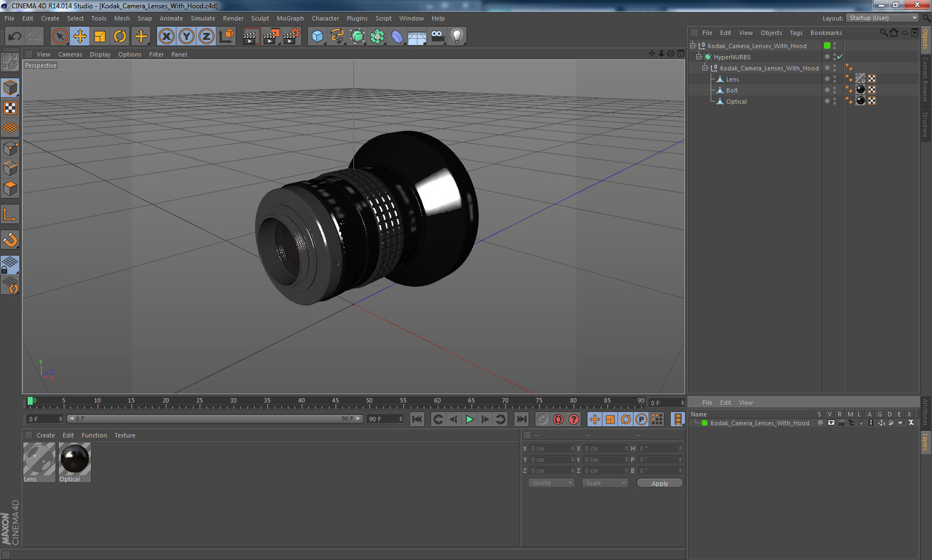Viewport: 932px width, 560px height.
Task: Add a light object
Action: [x=457, y=37]
